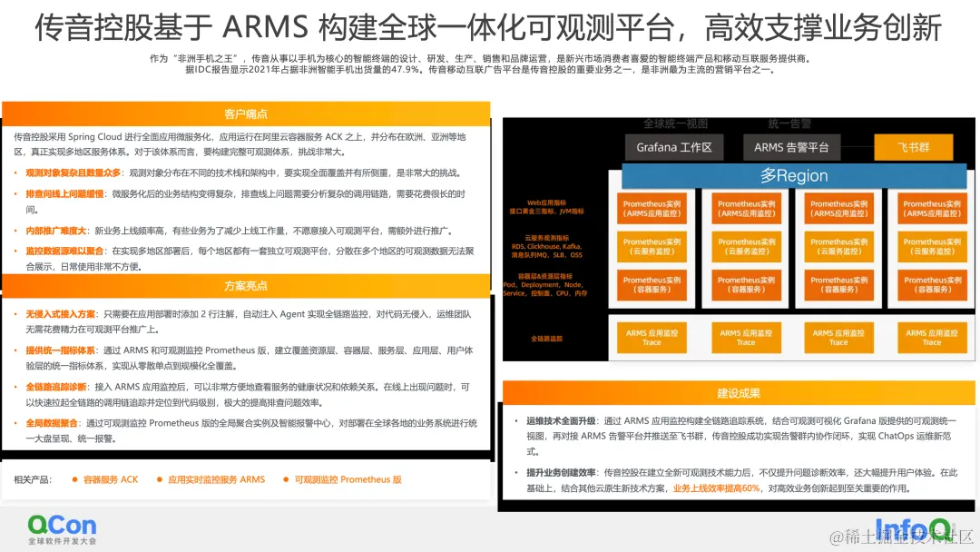Image resolution: width=980 pixels, height=552 pixels.
Task: Select the first Prometheus实例 (ARMS应用监控) box
Action: [652, 208]
